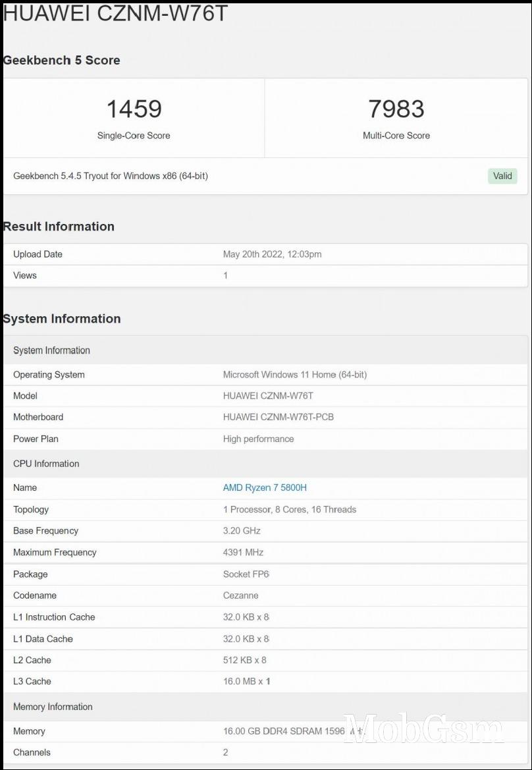Click the Codename row label
The height and width of the screenshot is (770, 532).
point(35,595)
